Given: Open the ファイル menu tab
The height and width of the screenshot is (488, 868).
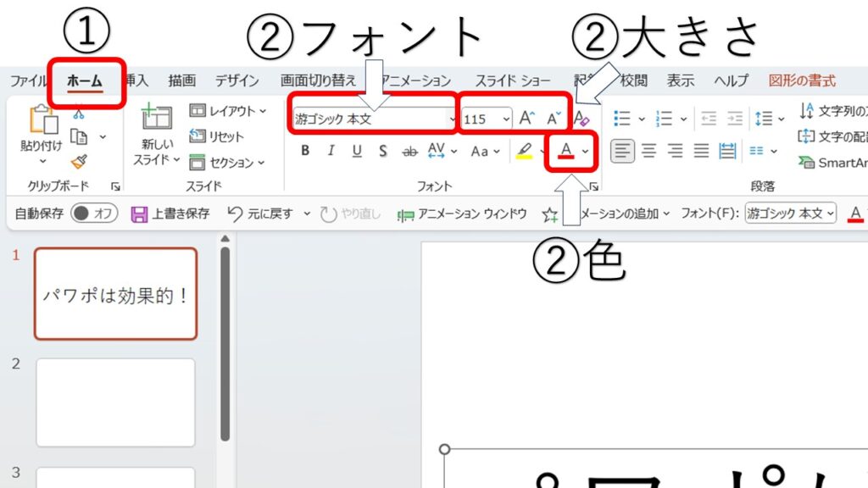Looking at the screenshot, I should click(28, 80).
